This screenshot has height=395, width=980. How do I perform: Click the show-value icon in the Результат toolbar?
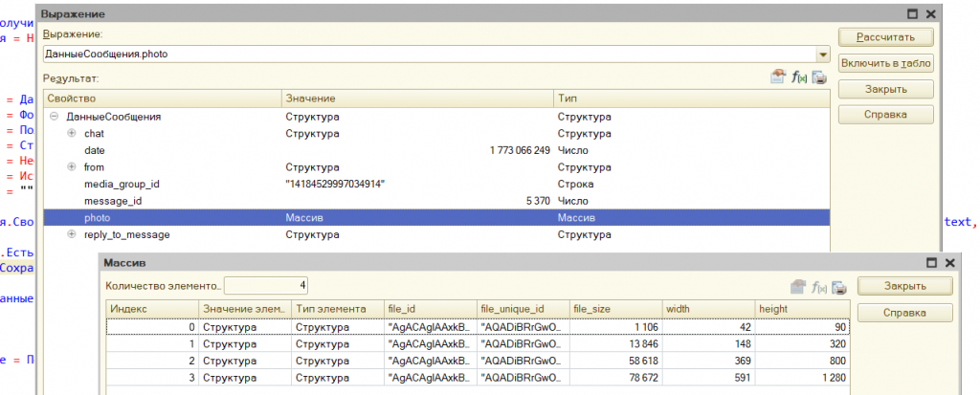click(778, 78)
